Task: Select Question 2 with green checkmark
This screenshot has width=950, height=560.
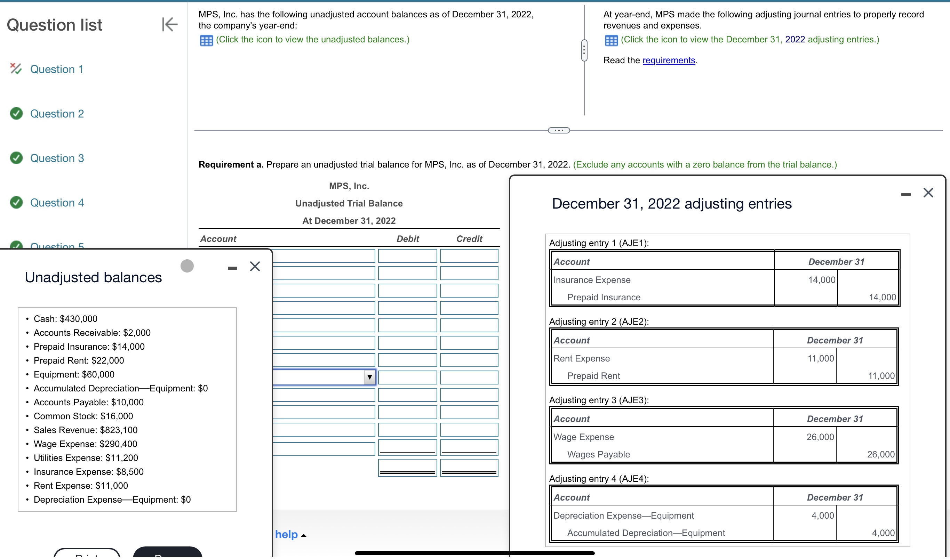Action: click(57, 114)
